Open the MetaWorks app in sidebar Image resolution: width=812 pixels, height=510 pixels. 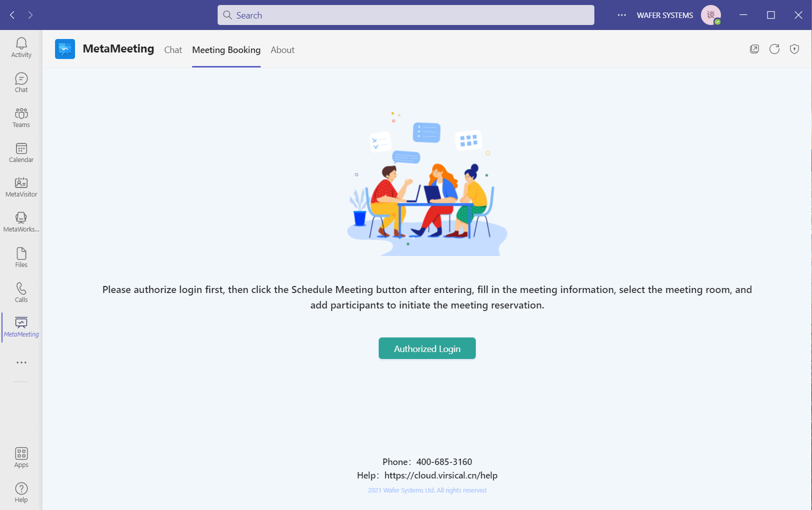[x=21, y=222]
